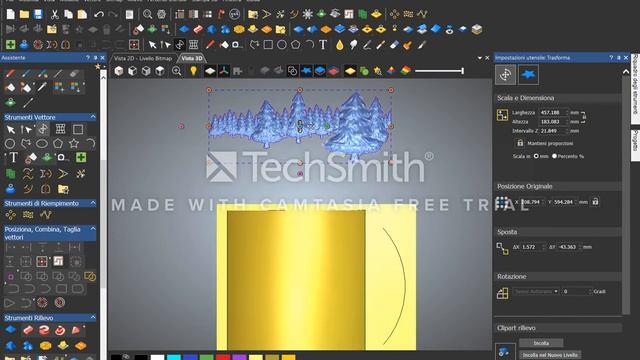Open the view tabs list dropdown arrow

coord(480,58)
